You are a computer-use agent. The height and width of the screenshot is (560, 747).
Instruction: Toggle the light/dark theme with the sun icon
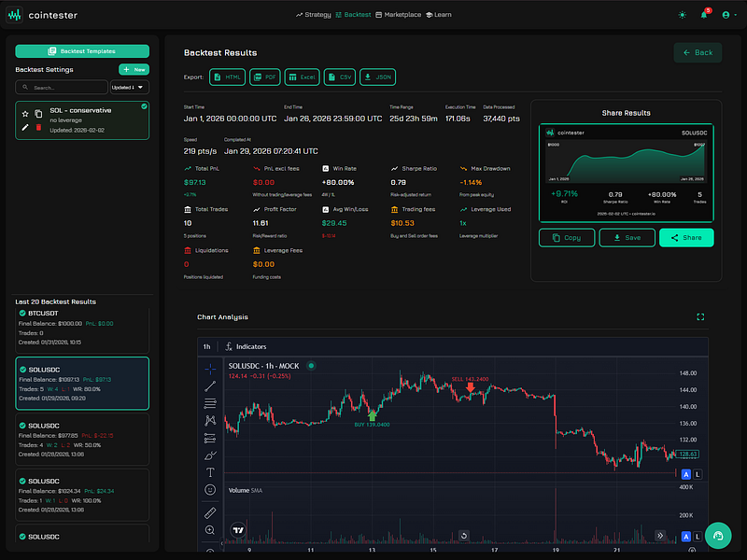pyautogui.click(x=681, y=14)
